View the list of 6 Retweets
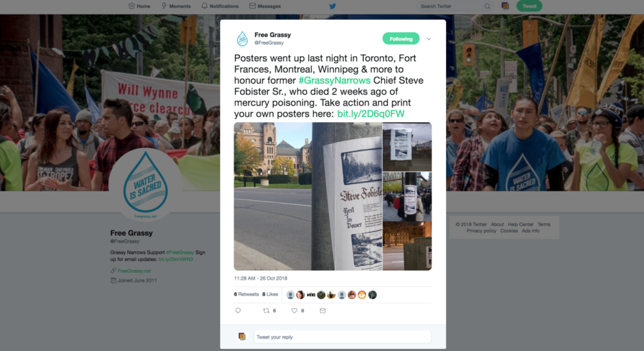The width and height of the screenshot is (644, 351). click(x=247, y=294)
